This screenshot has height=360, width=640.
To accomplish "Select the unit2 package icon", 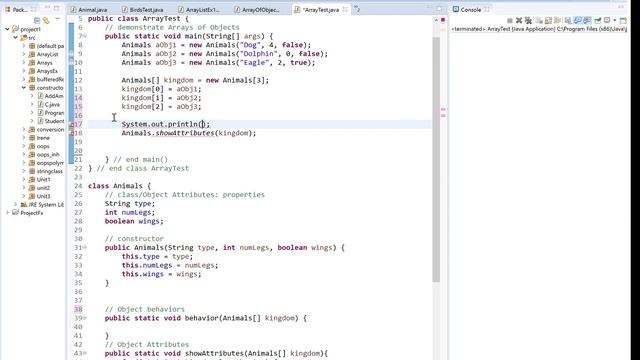I will coord(32,188).
